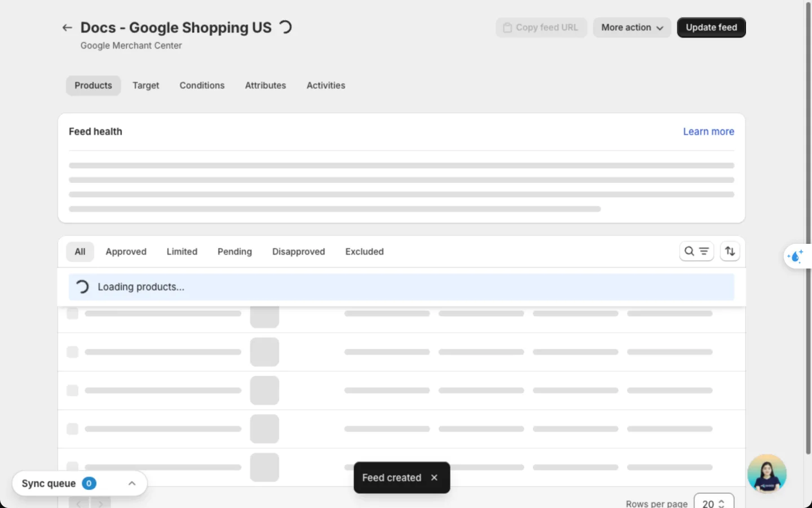The height and width of the screenshot is (508, 812).
Task: Select the Attributes tab
Action: (x=266, y=86)
